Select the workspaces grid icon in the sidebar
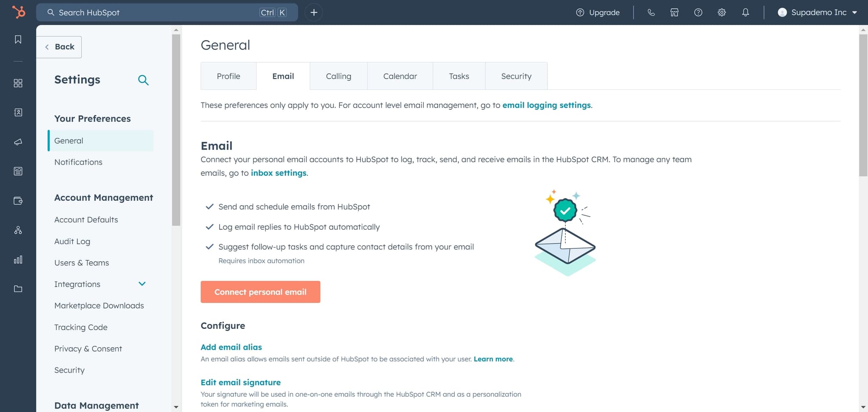The height and width of the screenshot is (412, 868). (x=18, y=84)
